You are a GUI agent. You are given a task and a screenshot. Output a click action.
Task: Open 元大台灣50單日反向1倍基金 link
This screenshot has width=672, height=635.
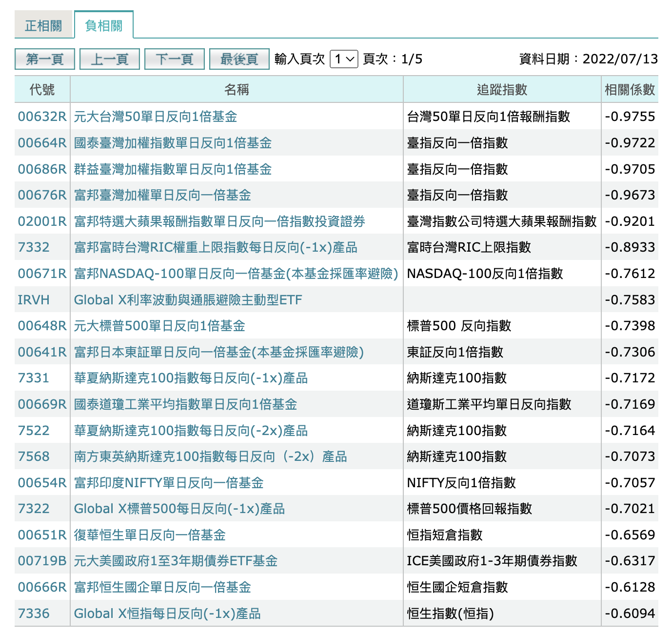[x=156, y=117]
